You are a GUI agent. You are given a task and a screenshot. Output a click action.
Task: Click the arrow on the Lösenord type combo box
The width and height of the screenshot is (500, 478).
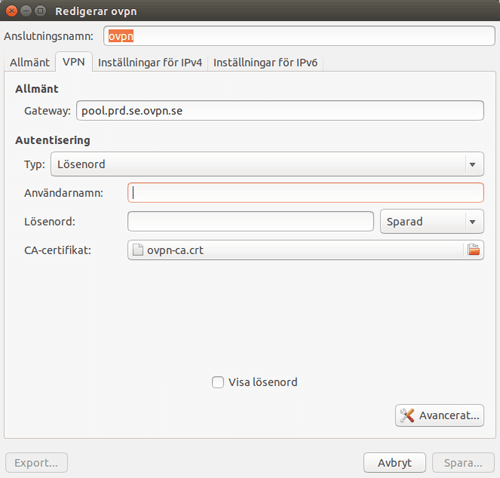[472, 164]
